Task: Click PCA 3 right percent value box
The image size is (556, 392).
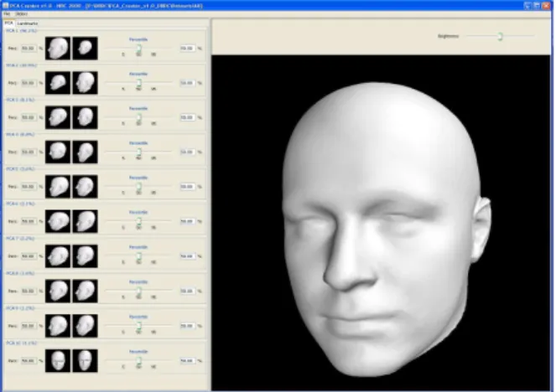Action: coord(187,117)
